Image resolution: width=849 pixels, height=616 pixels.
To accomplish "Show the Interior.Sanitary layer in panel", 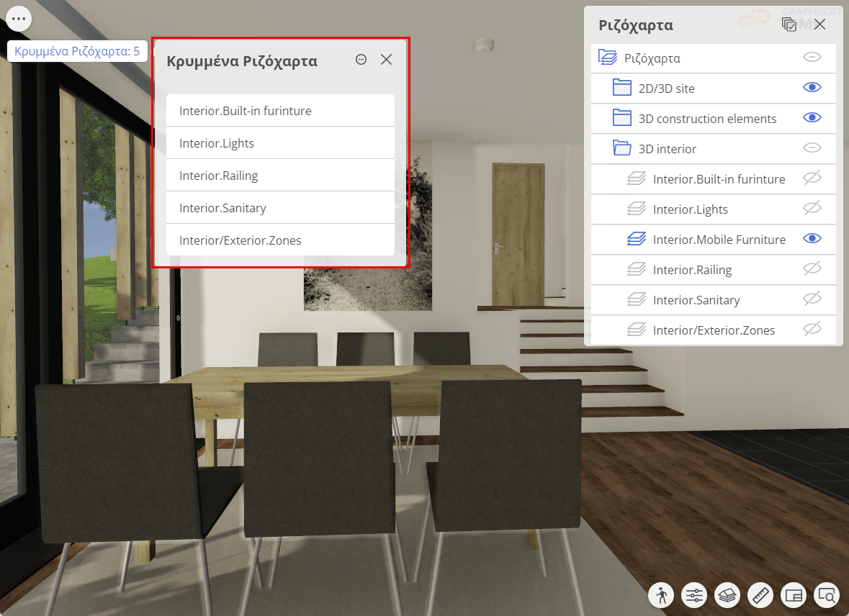I will pyautogui.click(x=812, y=298).
